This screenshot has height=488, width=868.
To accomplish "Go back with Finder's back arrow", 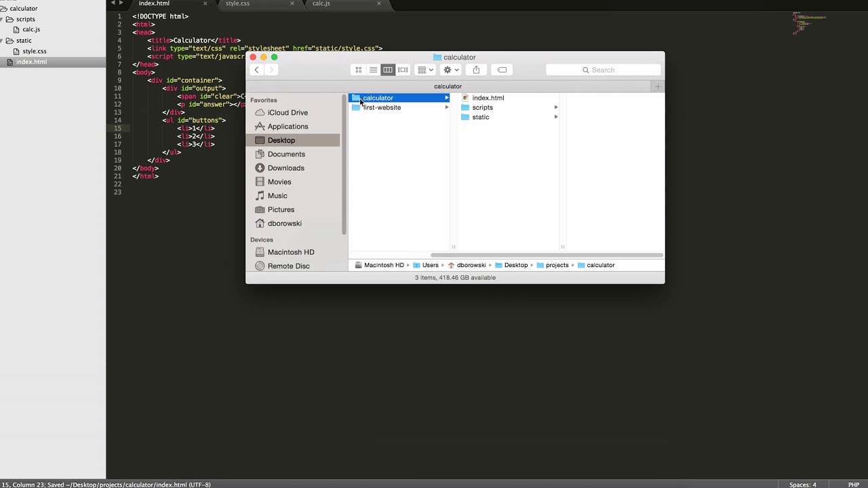I will [x=256, y=70].
